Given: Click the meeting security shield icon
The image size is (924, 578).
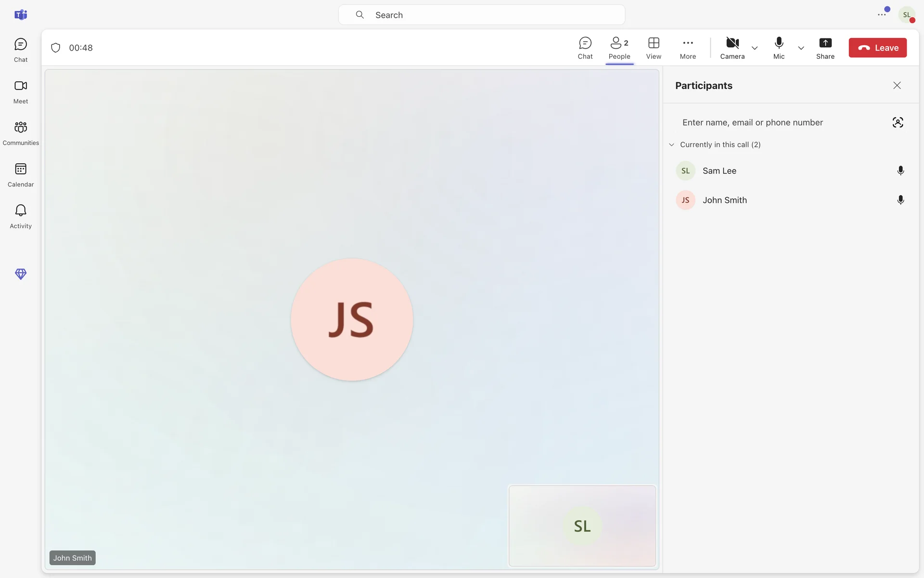Looking at the screenshot, I should (x=55, y=48).
